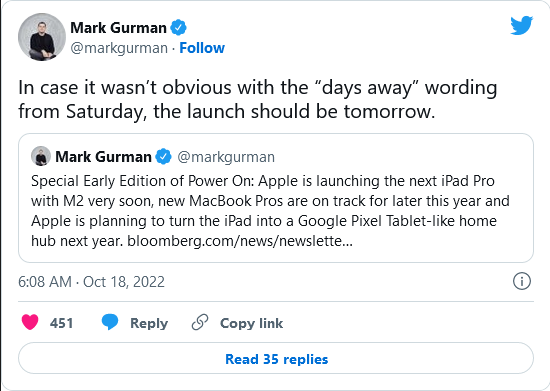Like the tweet with the heart icon
550x391 pixels.
pos(30,322)
